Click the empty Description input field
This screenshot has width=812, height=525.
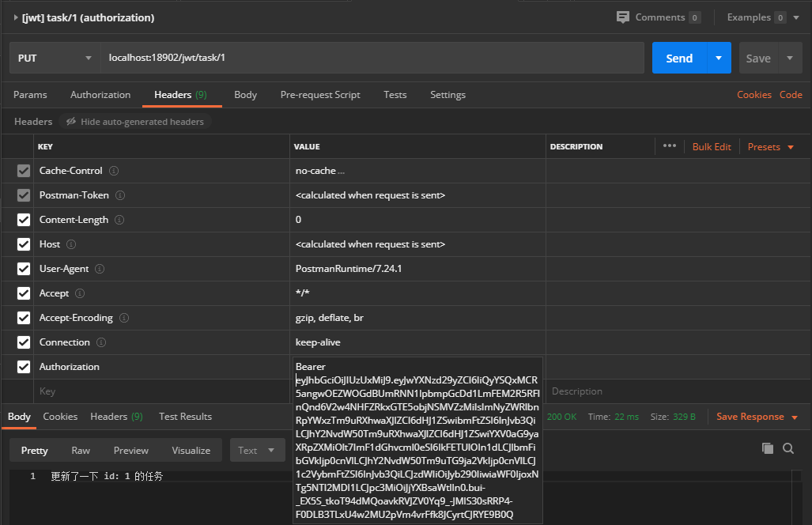(678, 391)
